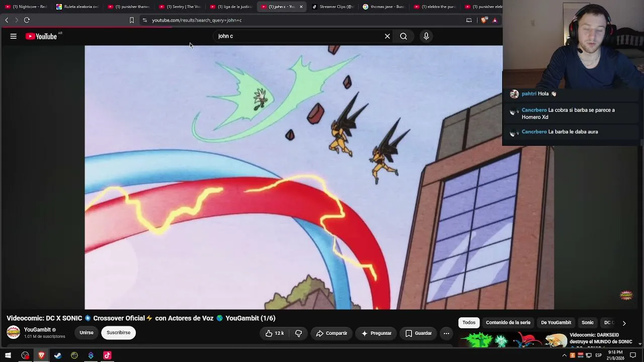Open the taskbar clock showing 9:18 PM
The width and height of the screenshot is (644, 362).
(615, 355)
